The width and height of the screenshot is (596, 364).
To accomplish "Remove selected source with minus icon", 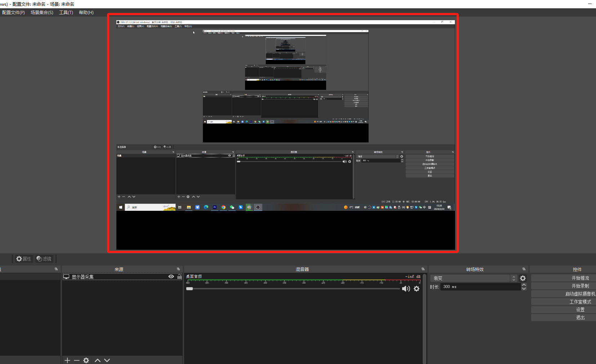I will click(77, 360).
